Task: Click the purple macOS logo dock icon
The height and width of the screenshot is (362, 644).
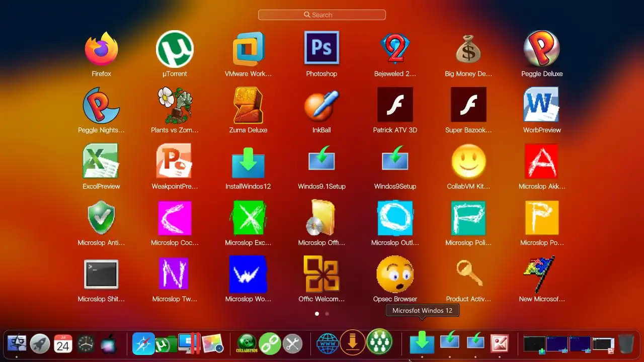Action: pos(109,344)
